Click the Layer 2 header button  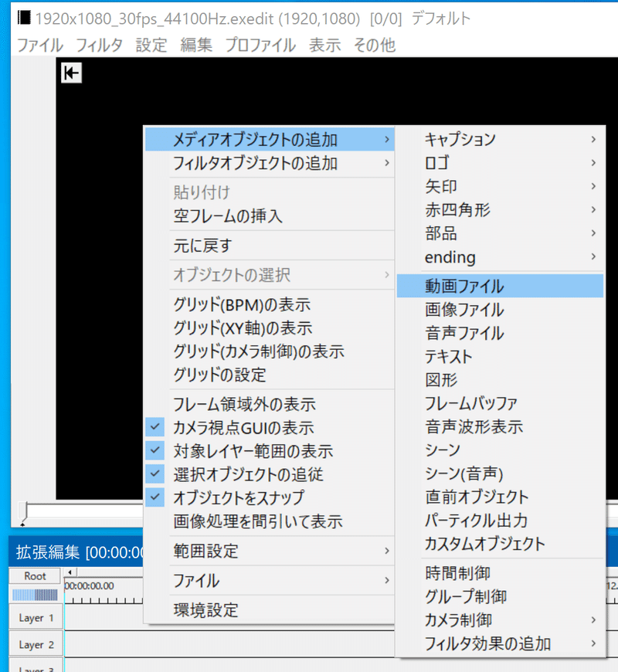click(36, 644)
